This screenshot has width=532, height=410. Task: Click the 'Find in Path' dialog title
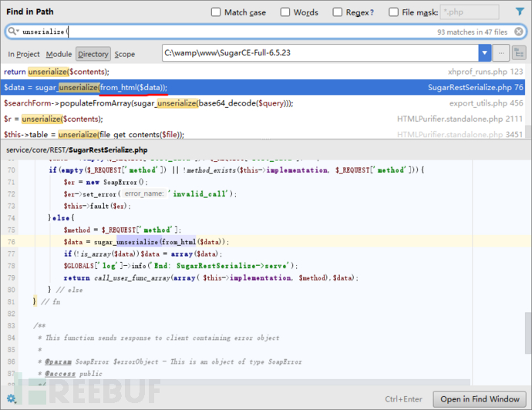pos(30,12)
